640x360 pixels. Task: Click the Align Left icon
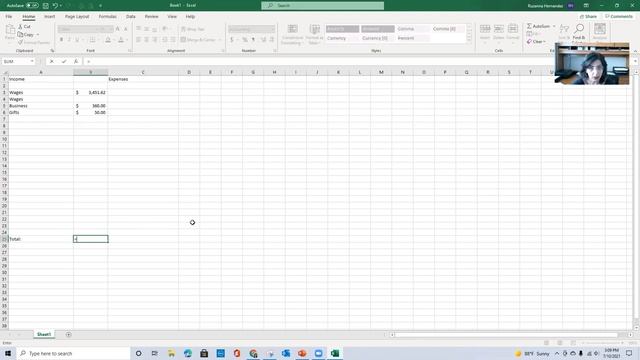pos(138,40)
